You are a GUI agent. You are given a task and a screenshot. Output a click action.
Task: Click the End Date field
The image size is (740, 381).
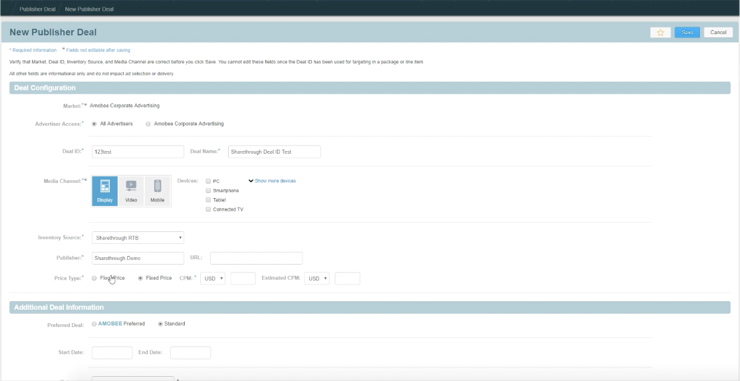pos(190,353)
